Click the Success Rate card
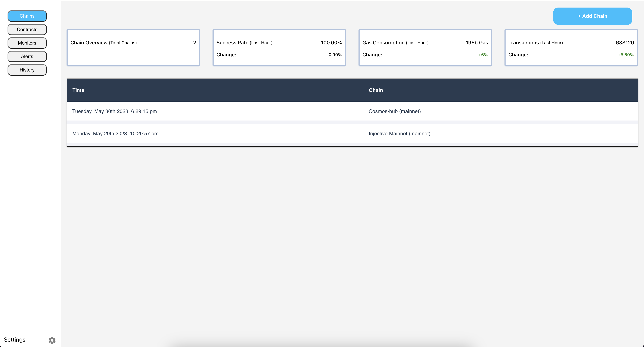The height and width of the screenshot is (347, 644). [x=279, y=48]
